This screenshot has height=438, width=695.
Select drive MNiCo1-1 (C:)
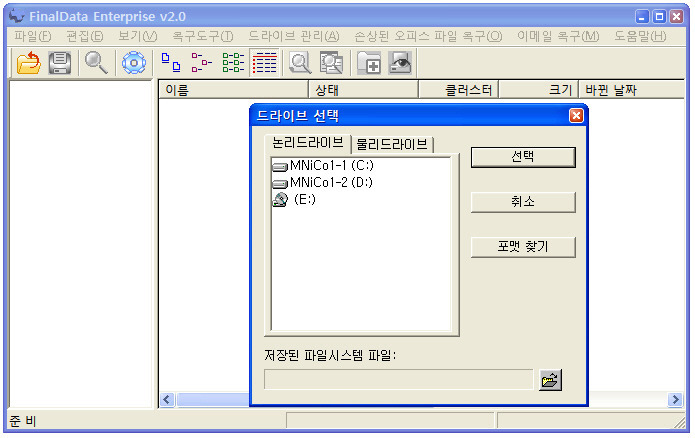tap(323, 166)
